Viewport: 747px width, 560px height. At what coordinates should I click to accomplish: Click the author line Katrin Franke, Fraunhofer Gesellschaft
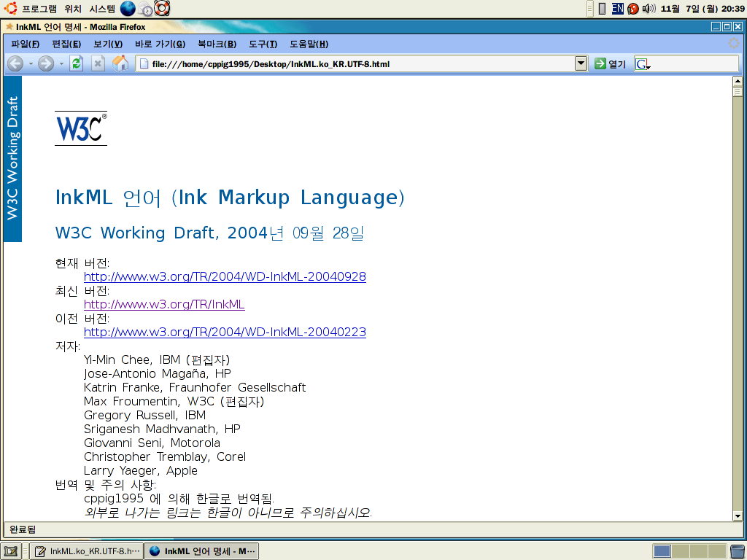[x=195, y=387]
